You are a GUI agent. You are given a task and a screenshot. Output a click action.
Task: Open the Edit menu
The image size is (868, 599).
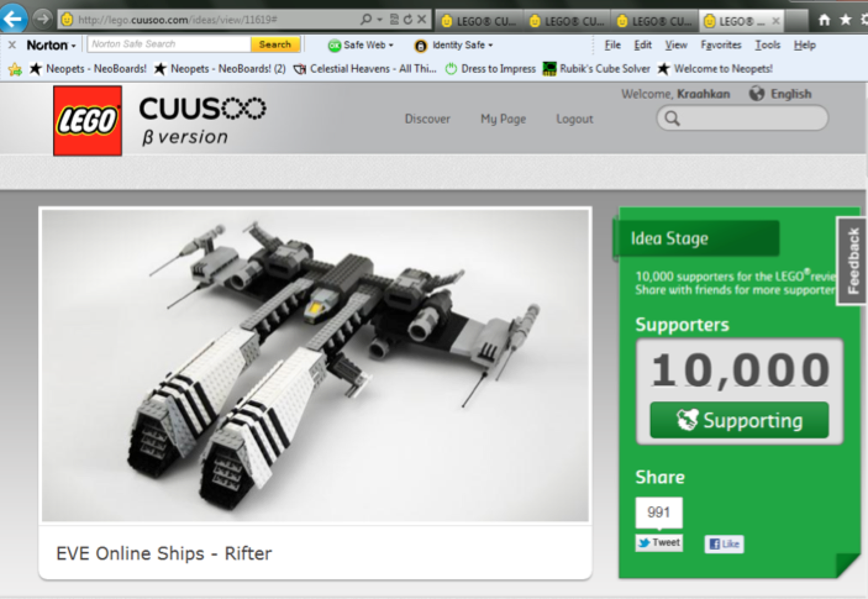pyautogui.click(x=643, y=45)
